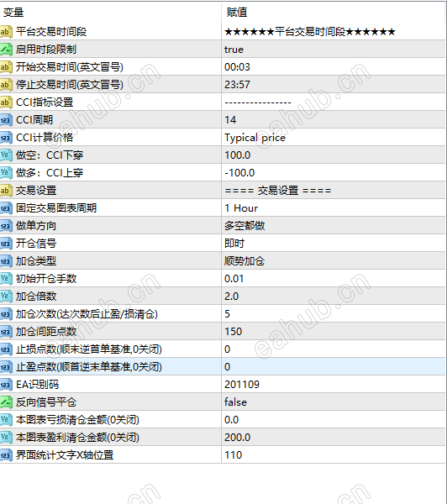Select the 固定交易图表周期 row label
447x504 pixels.
pyautogui.click(x=56, y=208)
